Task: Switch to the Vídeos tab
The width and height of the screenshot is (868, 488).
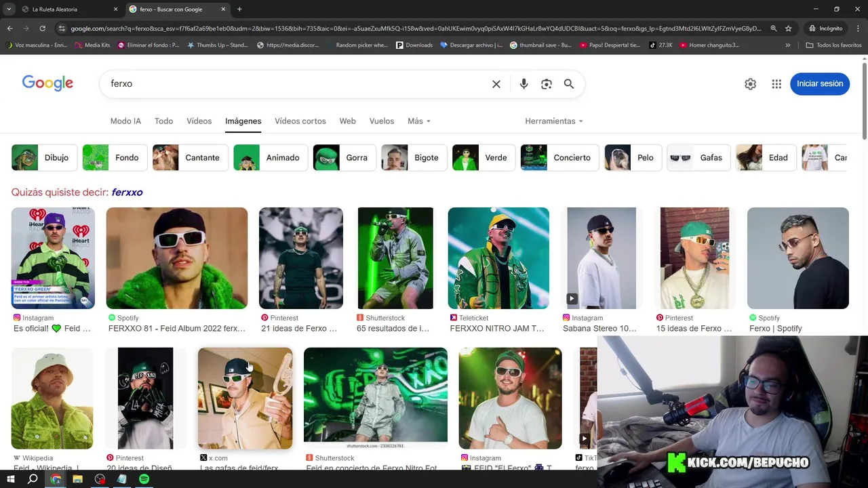Action: tap(199, 121)
